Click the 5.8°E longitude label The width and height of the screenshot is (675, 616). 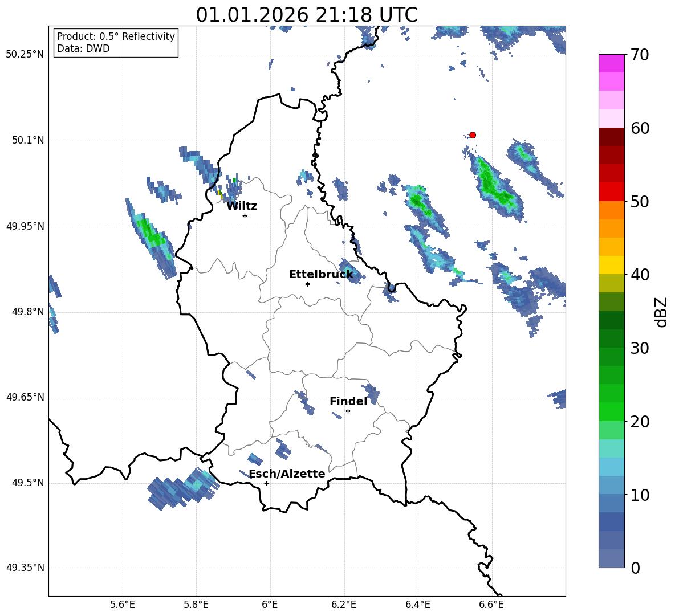pyautogui.click(x=196, y=605)
